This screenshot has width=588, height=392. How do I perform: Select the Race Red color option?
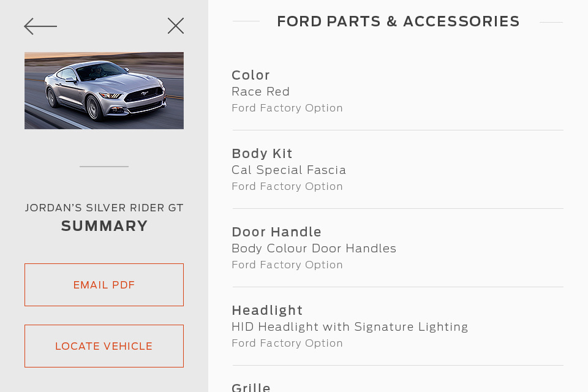pos(261,92)
